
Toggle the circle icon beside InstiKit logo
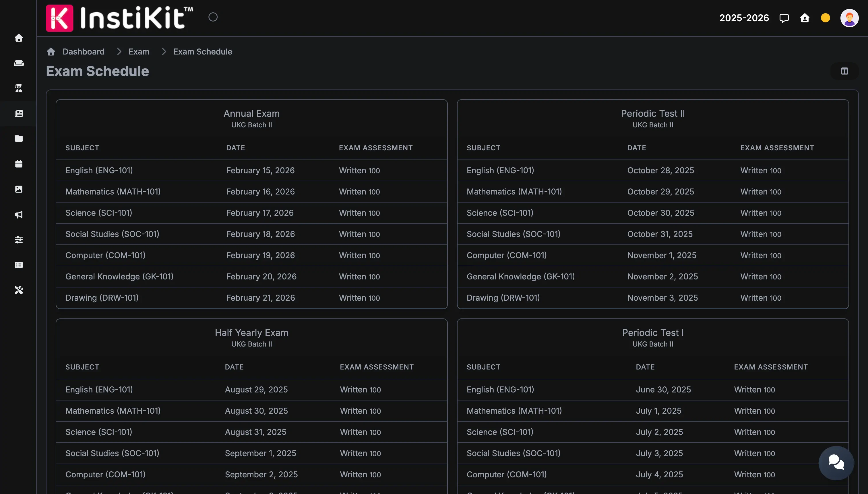tap(213, 17)
